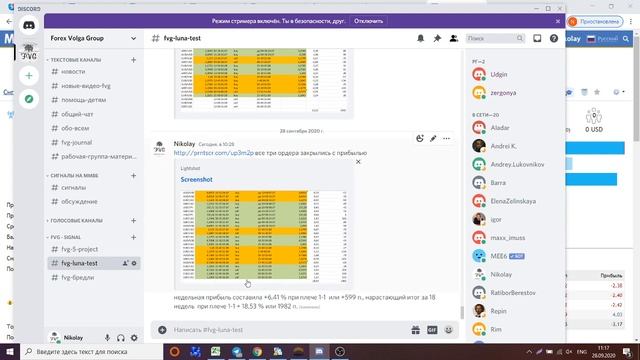Screen dimensions: 640x360
Task: Collapse the FVG - SIGNAL category
Action: click(64, 237)
